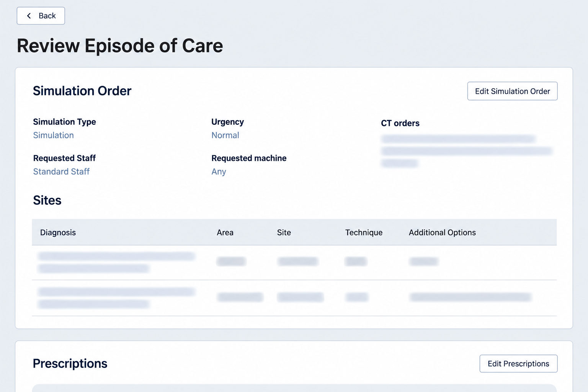The width and height of the screenshot is (588, 392).
Task: Click the Area column header
Action: 225,232
